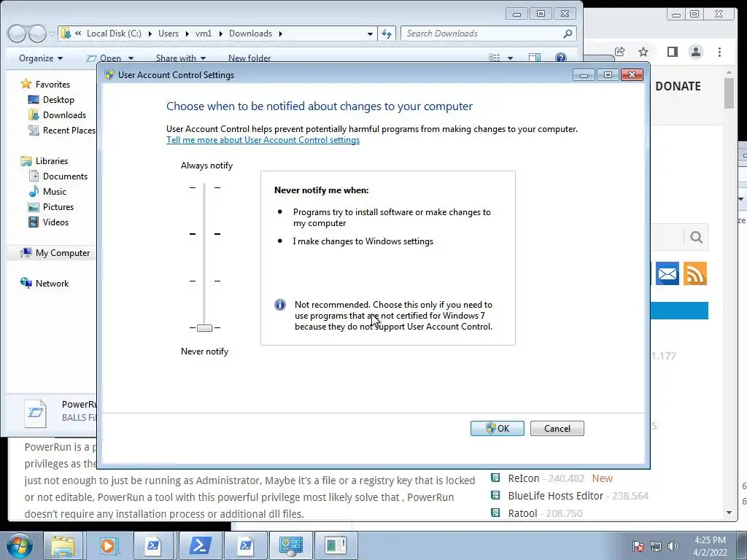The width and height of the screenshot is (747, 560).
Task: Open the browser profile avatar
Action: [x=695, y=52]
